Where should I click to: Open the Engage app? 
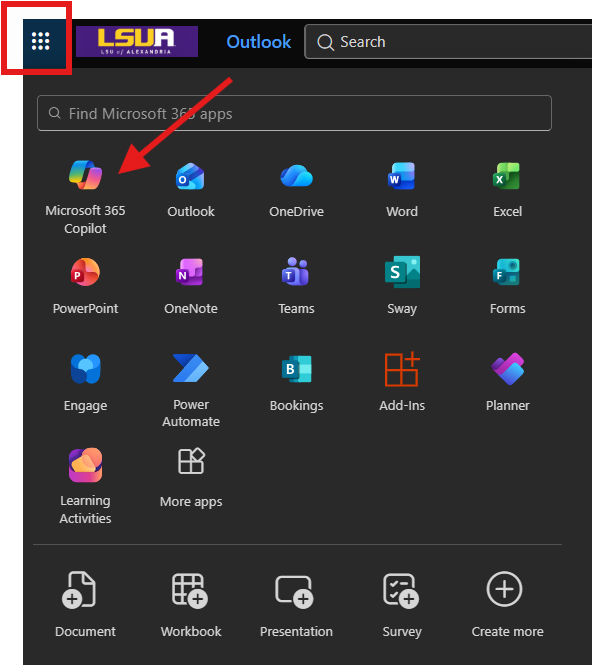click(x=85, y=383)
